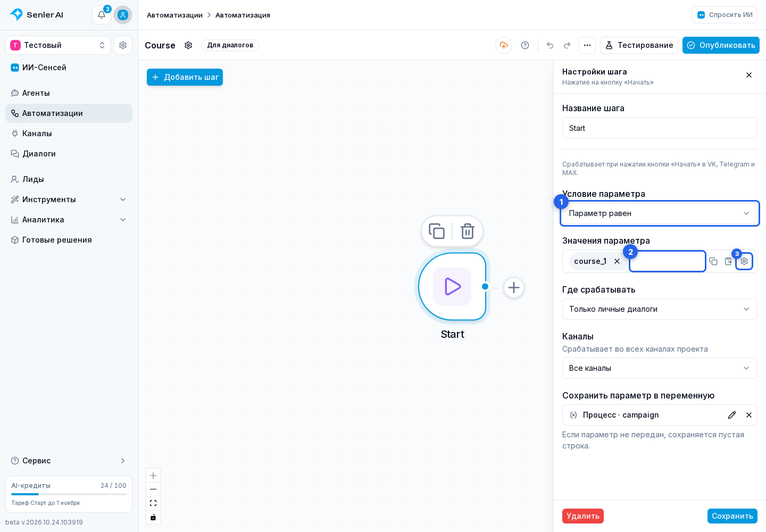
Task: Fit canvas view to screen
Action: pos(153,503)
